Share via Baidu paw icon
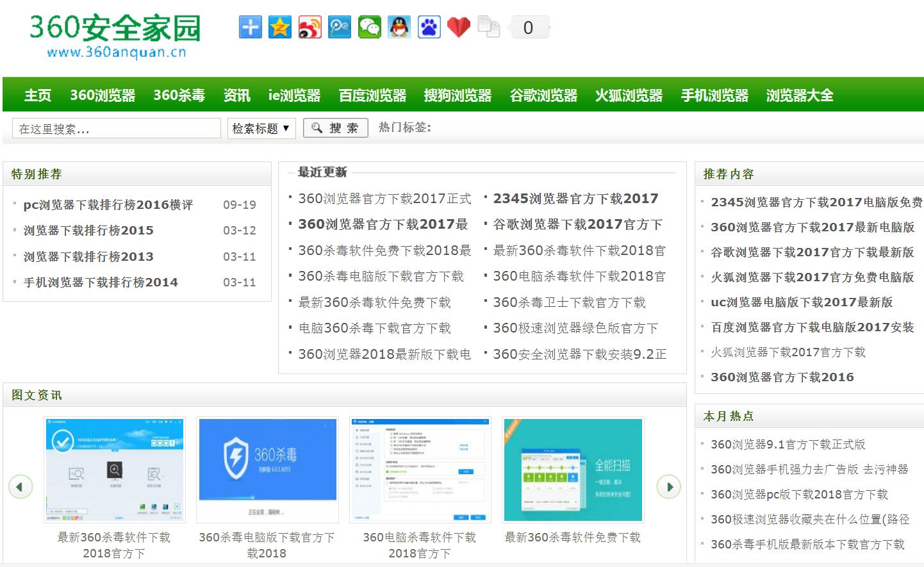Viewport: 924px width, 567px height. (x=429, y=28)
